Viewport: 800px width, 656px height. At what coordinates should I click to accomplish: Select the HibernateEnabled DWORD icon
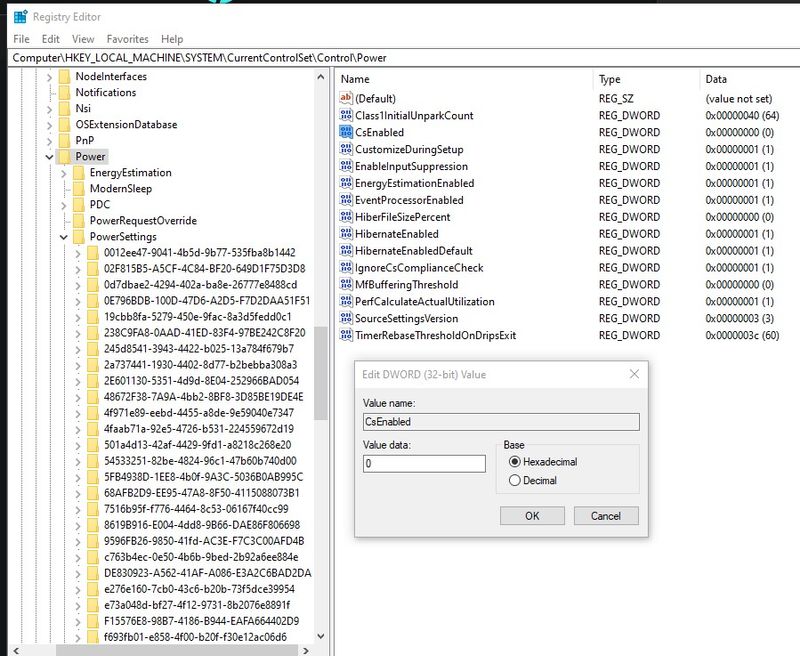(x=346, y=234)
